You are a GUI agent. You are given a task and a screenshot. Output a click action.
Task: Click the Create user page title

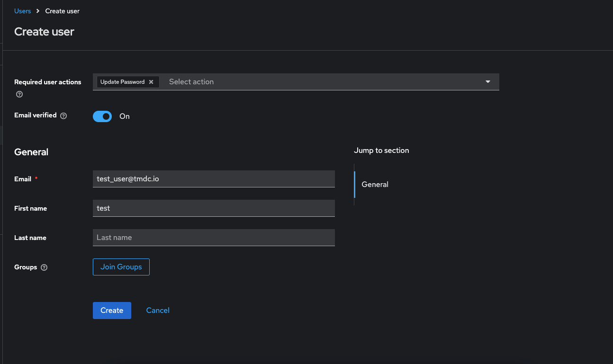click(x=44, y=32)
